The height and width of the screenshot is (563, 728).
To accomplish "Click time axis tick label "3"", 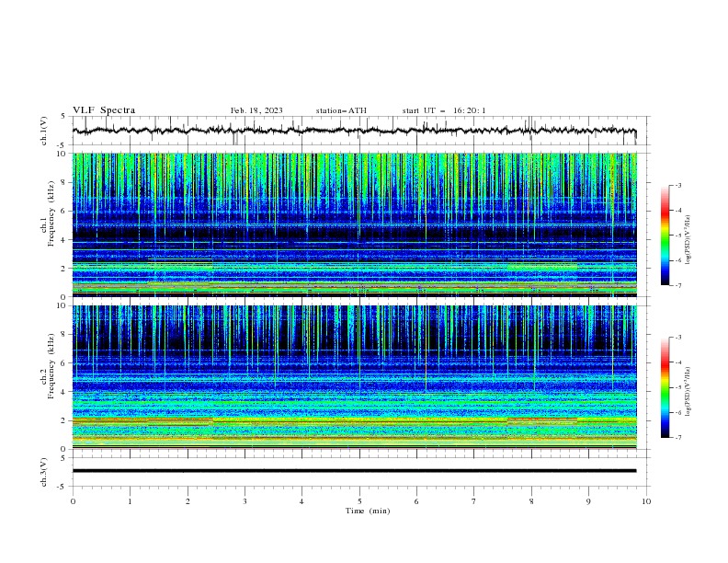I will tap(245, 501).
